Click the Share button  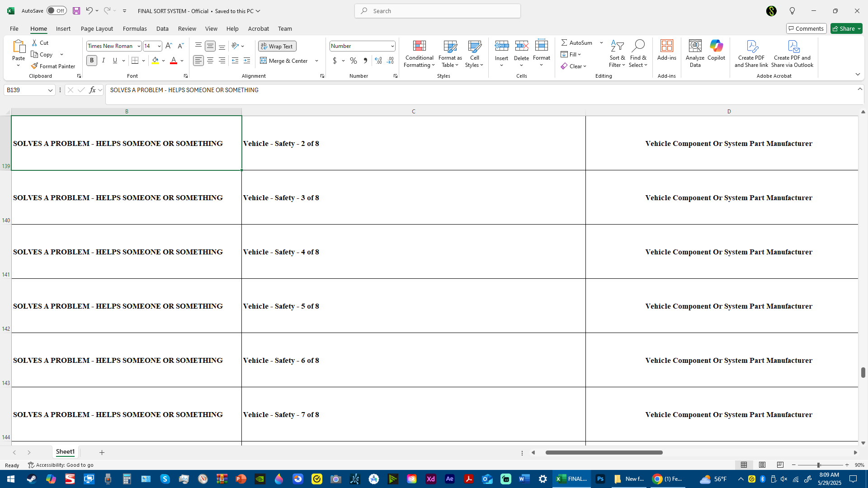(846, 28)
